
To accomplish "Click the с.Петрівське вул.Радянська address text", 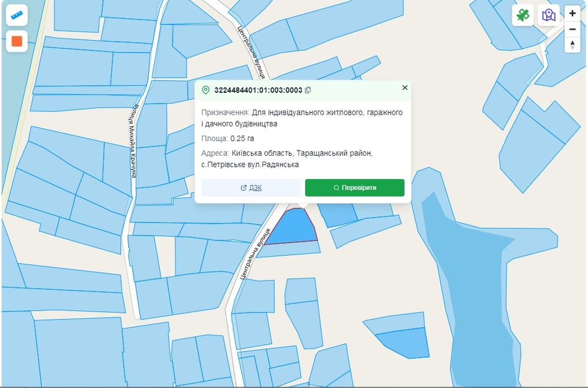I will click(250, 164).
